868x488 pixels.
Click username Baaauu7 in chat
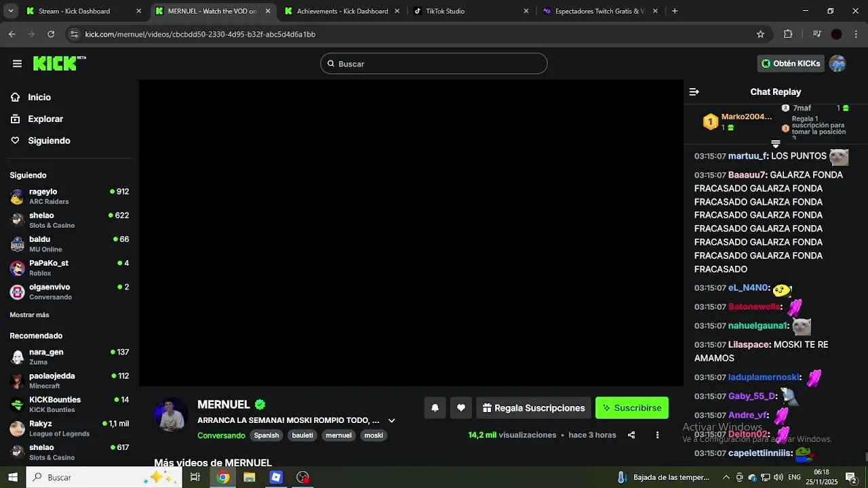coord(747,175)
